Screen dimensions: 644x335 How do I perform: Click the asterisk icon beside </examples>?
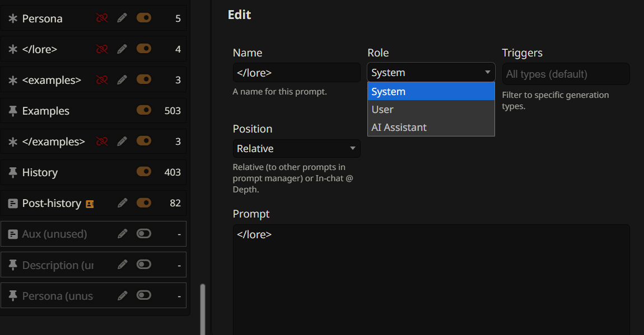point(13,141)
